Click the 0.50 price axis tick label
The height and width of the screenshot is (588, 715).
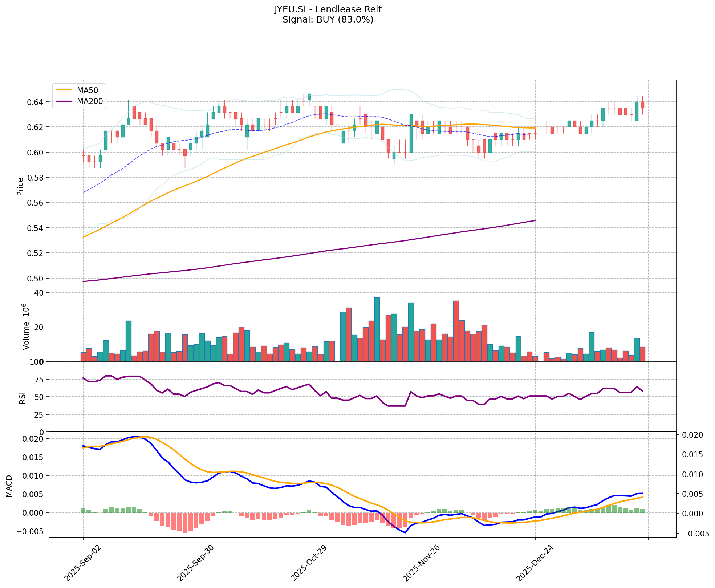36,279
